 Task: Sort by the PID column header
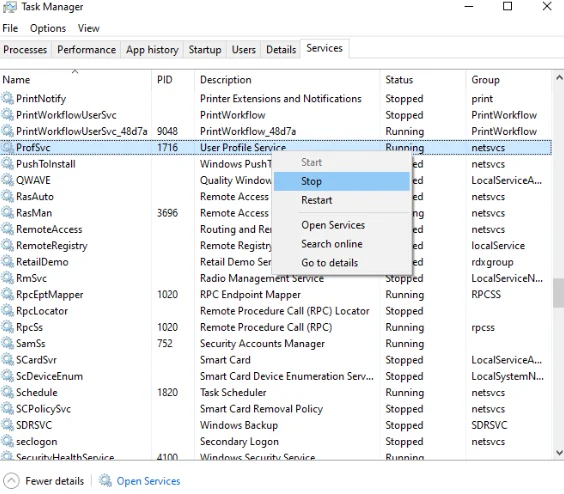point(173,80)
